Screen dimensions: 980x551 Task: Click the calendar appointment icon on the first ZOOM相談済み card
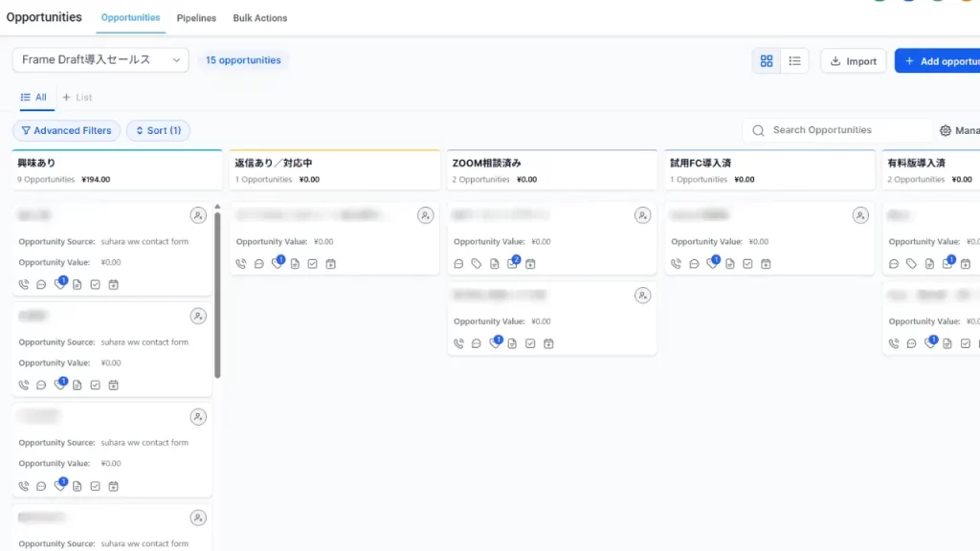530,264
